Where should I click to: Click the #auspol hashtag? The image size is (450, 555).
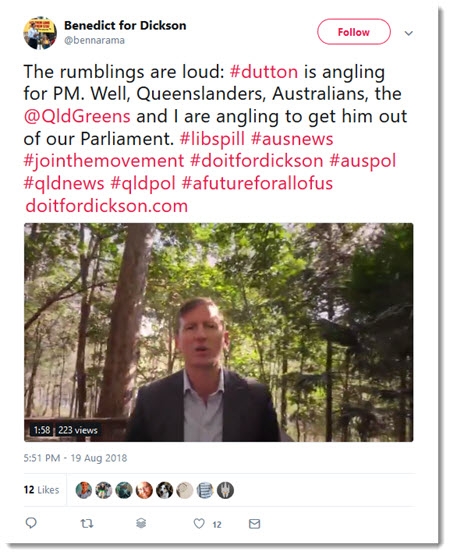point(363,161)
